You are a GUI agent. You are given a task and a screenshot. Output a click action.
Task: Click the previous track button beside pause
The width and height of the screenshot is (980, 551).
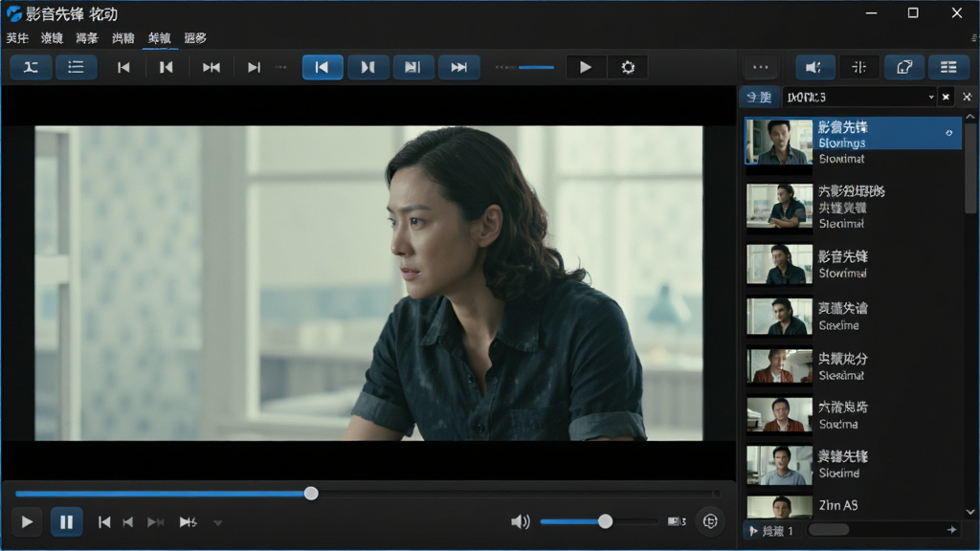pyautogui.click(x=104, y=521)
